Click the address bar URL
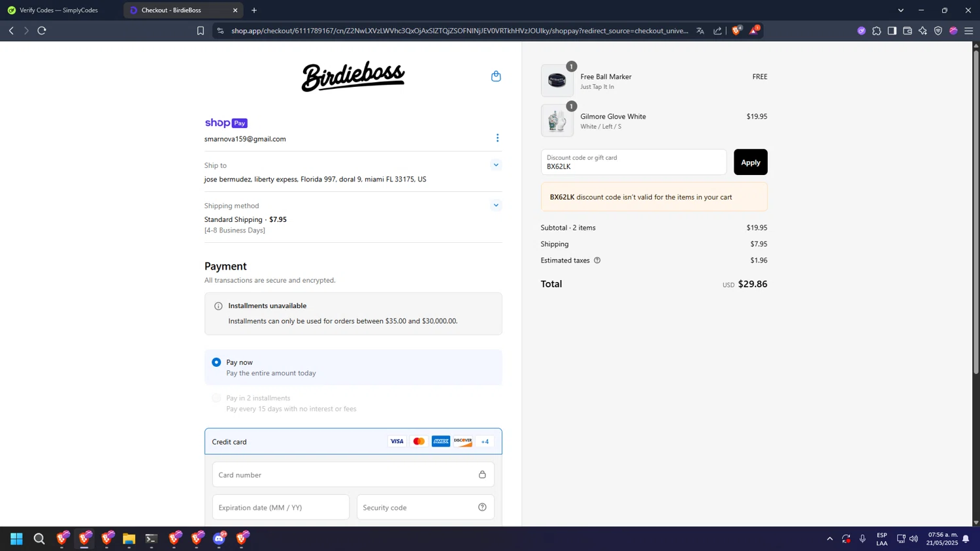980x551 pixels. pos(459,31)
